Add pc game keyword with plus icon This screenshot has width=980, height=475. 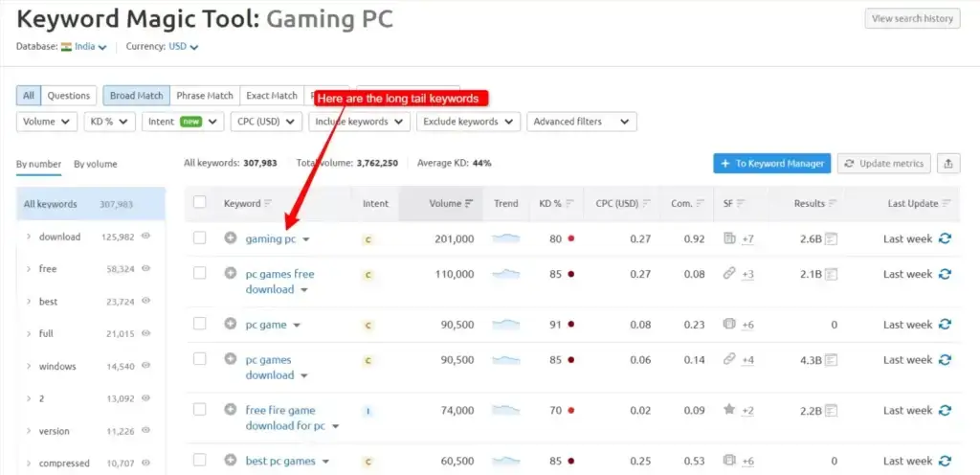click(231, 324)
